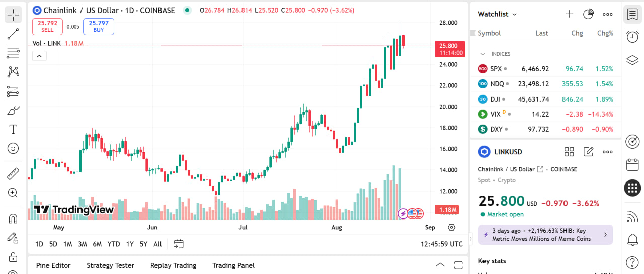Switch to the Pine Editor tab
This screenshot has width=644, height=274.
pyautogui.click(x=53, y=265)
